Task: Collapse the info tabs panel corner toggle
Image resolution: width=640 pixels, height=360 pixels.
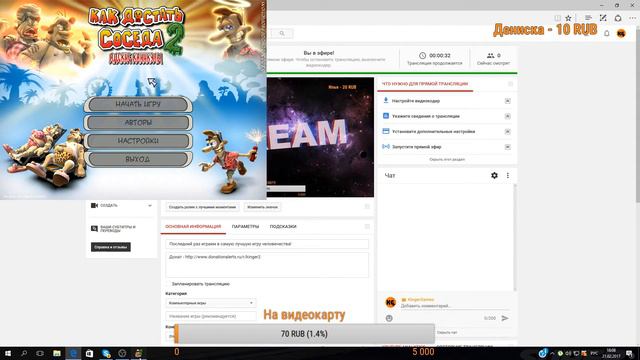Action: [x=367, y=227]
